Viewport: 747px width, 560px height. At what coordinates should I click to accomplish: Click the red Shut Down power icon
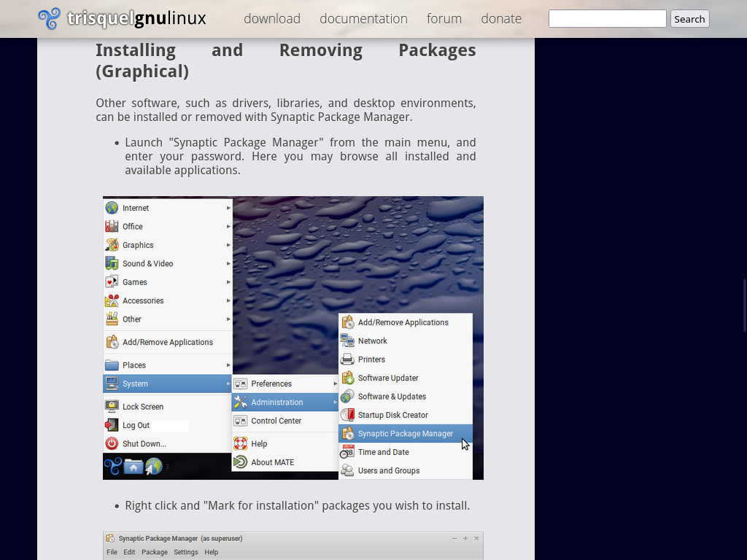(x=112, y=443)
